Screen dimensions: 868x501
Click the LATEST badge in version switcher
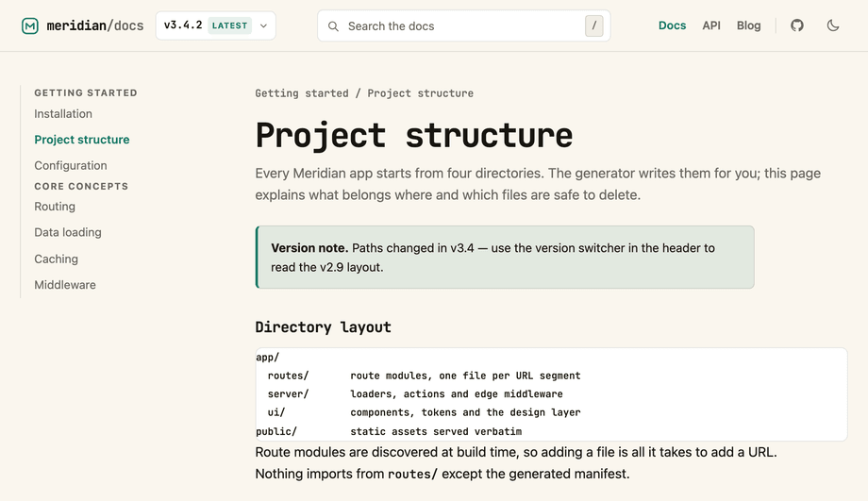coord(229,25)
